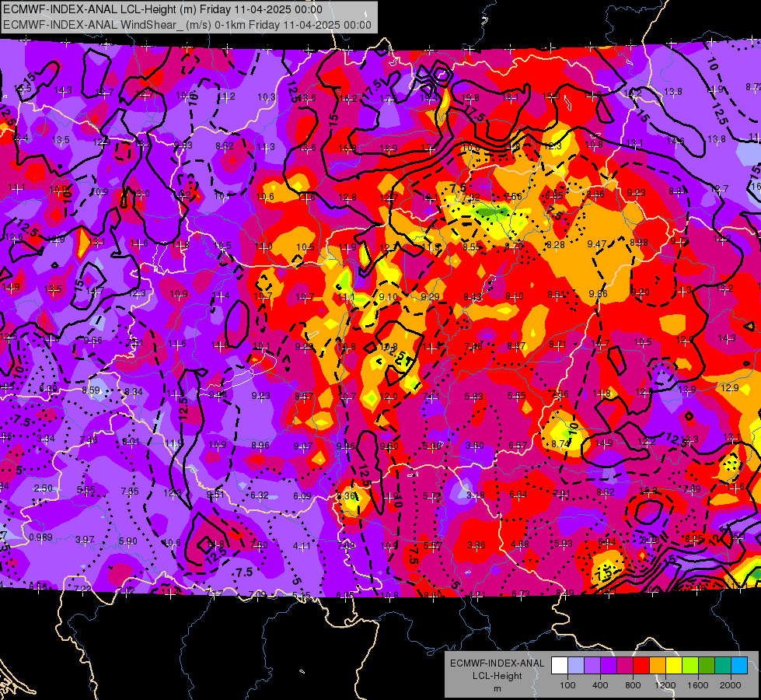Click the grid value 4.68

click(x=520, y=544)
